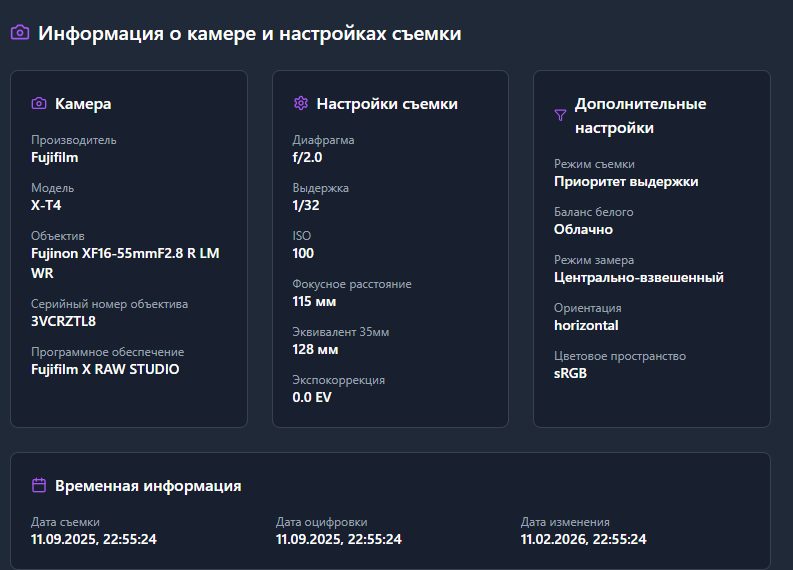This screenshot has width=793, height=570.
Task: Click the X-T4 model value
Action: coord(46,205)
